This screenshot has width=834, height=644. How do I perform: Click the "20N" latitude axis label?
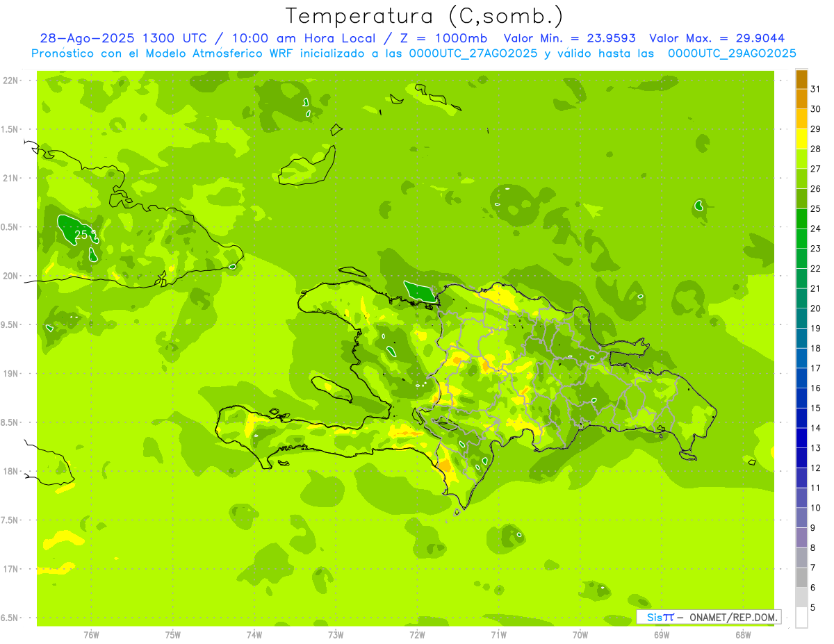pyautogui.click(x=10, y=276)
